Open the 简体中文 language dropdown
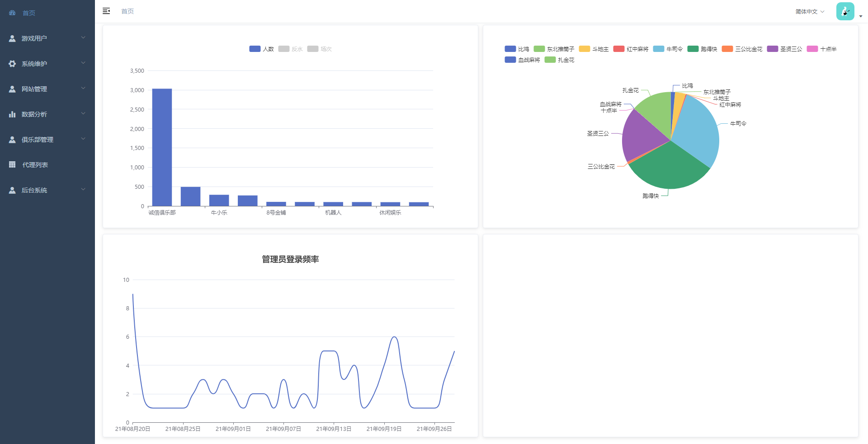Screen dimensions: 868x444 [810, 12]
